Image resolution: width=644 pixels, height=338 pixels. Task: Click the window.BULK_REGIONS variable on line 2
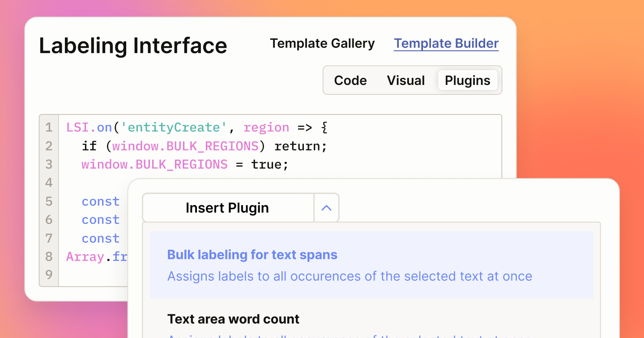tap(185, 146)
